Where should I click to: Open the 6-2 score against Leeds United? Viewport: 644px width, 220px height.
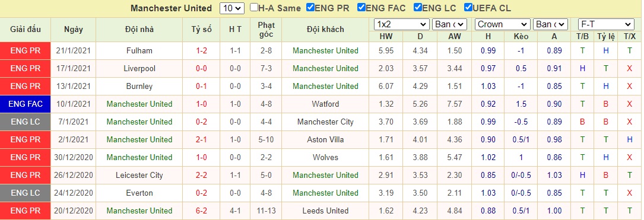click(x=202, y=211)
